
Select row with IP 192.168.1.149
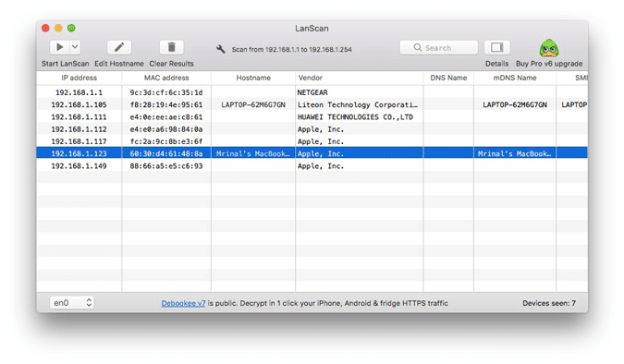click(x=312, y=166)
